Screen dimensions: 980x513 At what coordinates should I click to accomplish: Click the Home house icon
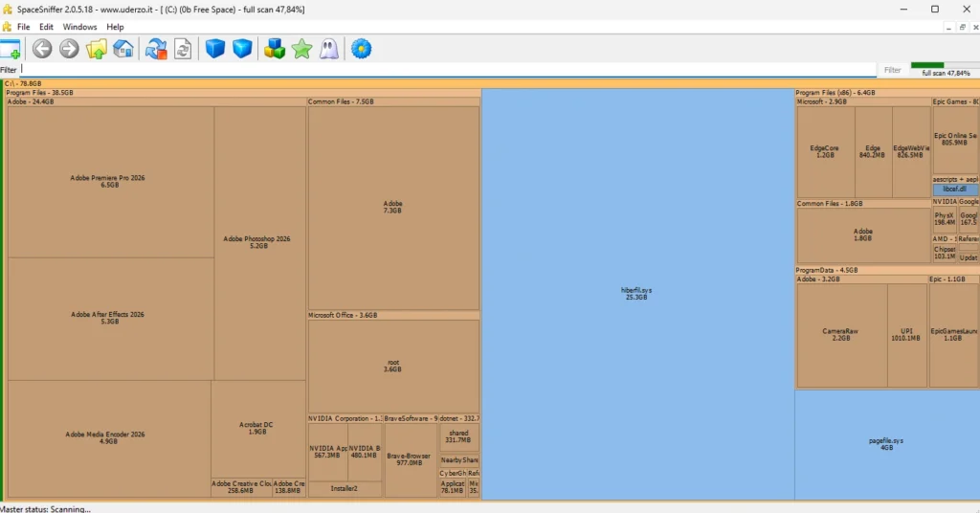click(x=123, y=49)
